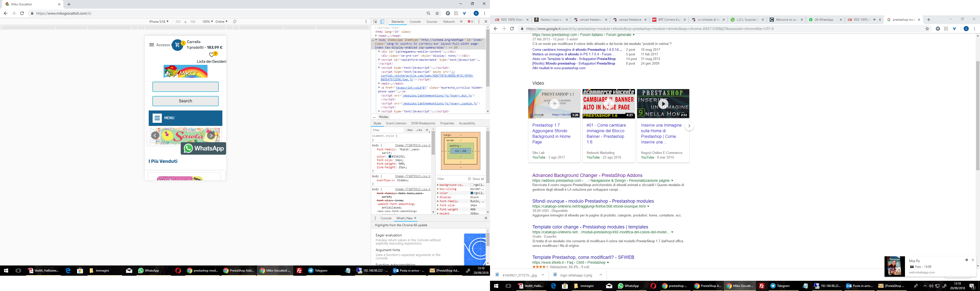
Task: Toggle the .cls class editor button
Action: click(x=419, y=130)
